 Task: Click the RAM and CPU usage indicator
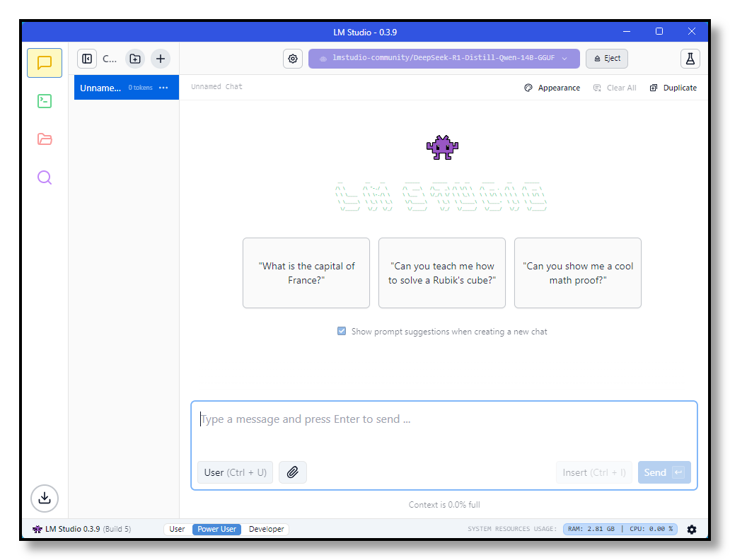(x=620, y=530)
